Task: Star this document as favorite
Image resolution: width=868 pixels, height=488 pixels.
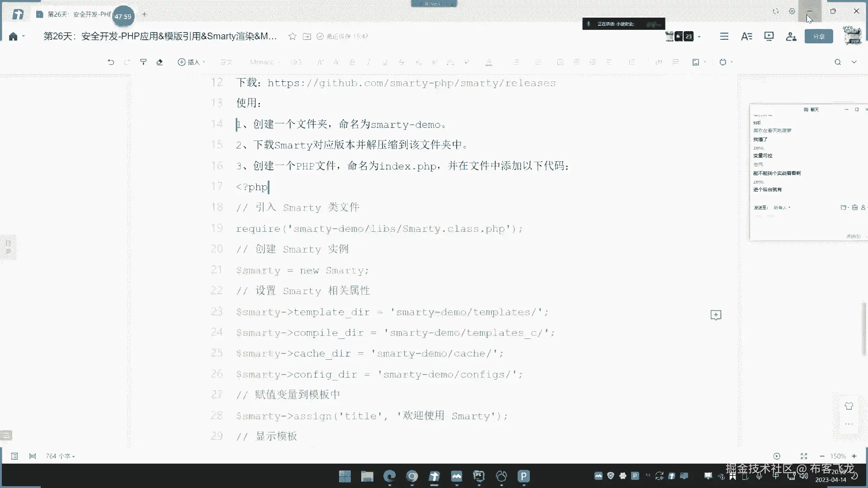Action: pyautogui.click(x=292, y=36)
